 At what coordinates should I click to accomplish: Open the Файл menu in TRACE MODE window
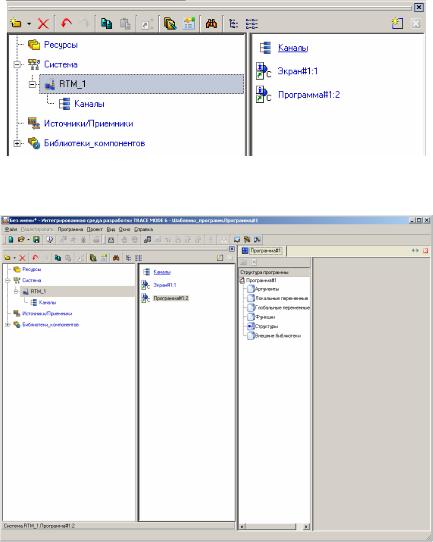(x=11, y=229)
